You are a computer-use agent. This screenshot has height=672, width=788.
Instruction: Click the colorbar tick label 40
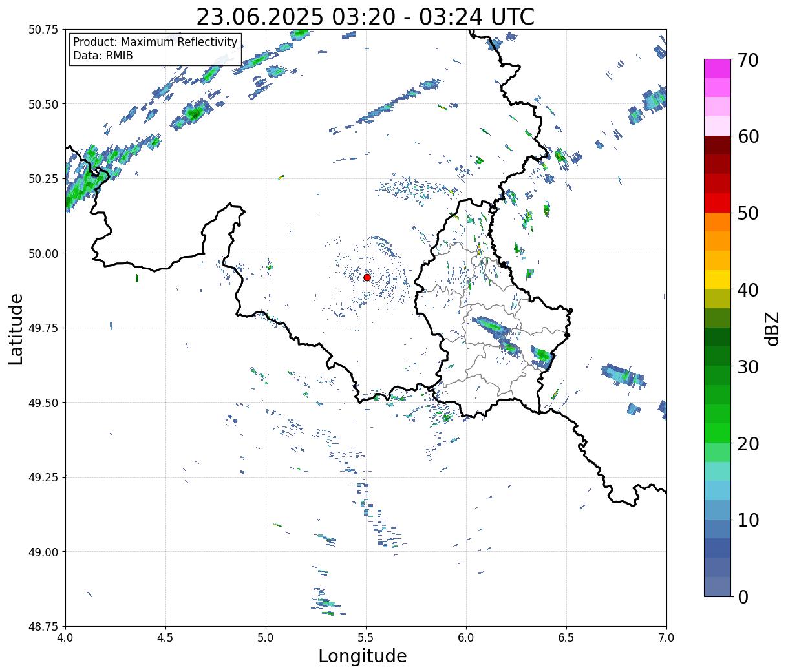(747, 289)
